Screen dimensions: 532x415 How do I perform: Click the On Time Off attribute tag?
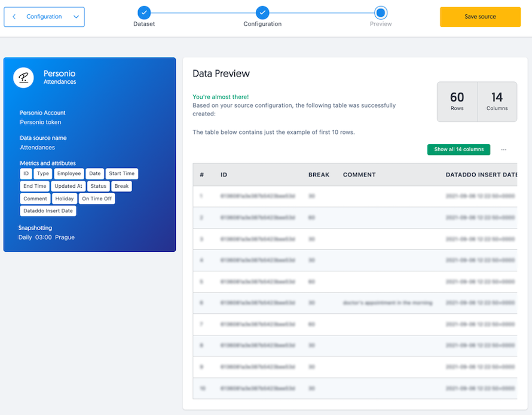pos(97,199)
